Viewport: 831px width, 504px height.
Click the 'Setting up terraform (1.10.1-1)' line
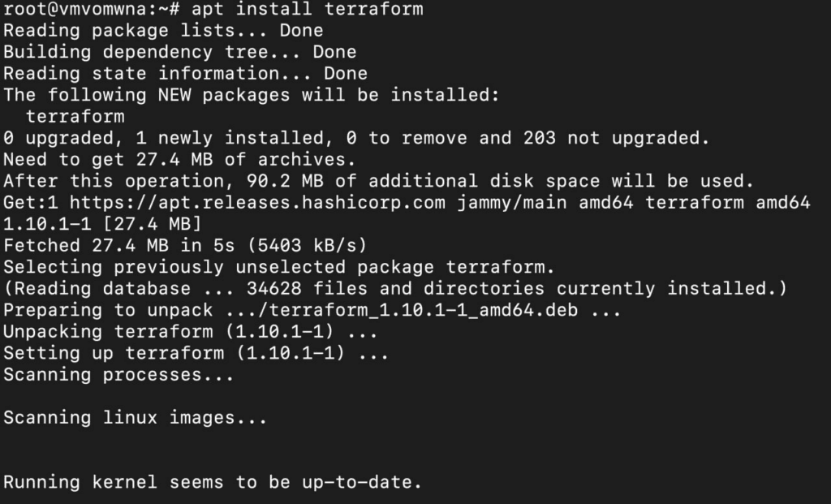click(196, 353)
